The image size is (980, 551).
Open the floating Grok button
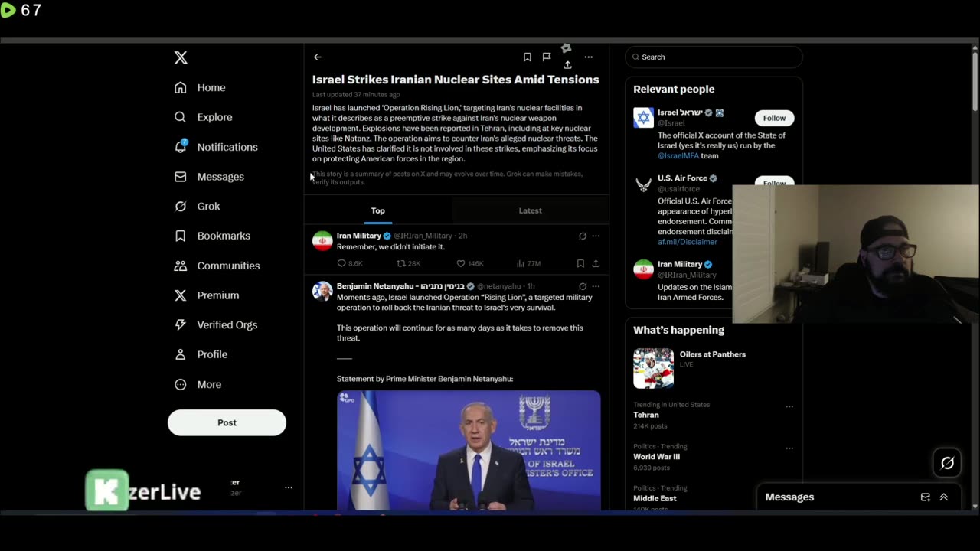[947, 462]
